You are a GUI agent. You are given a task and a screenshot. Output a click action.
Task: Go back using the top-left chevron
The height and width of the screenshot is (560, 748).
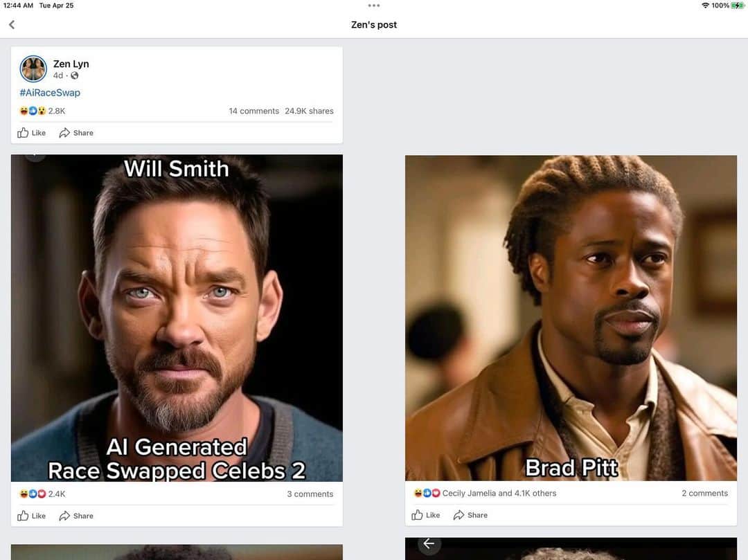click(x=12, y=24)
